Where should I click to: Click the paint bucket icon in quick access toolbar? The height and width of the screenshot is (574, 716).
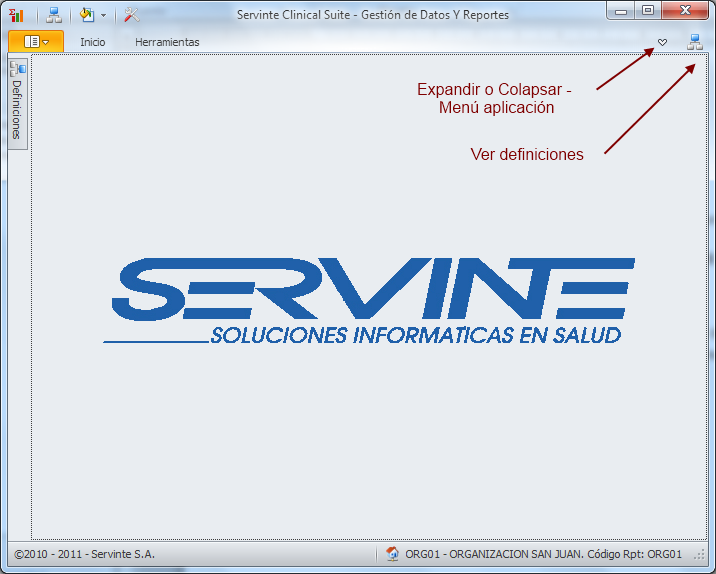[87, 15]
